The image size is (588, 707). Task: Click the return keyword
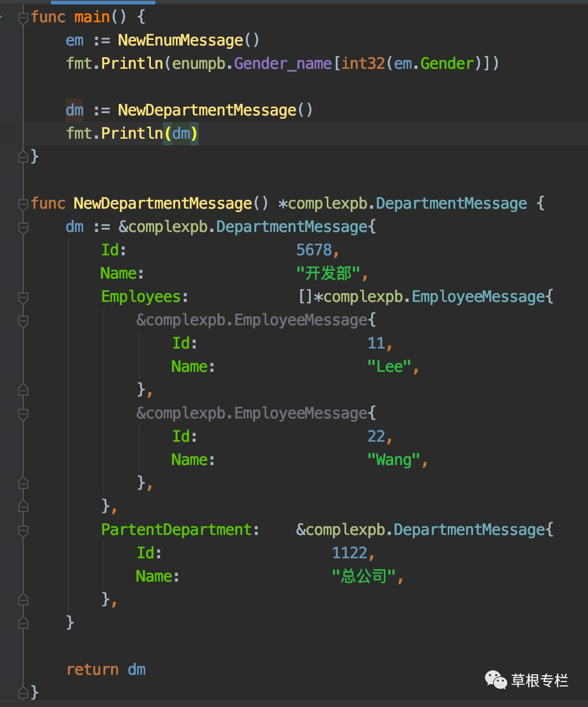click(x=92, y=670)
